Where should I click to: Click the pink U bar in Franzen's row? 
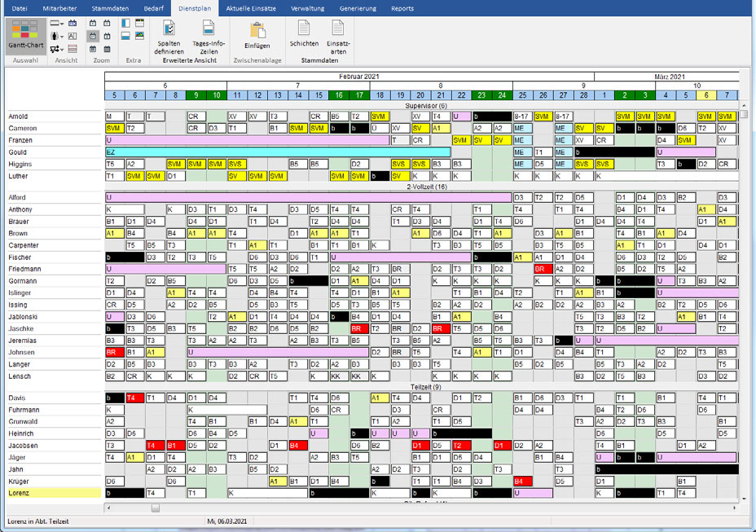click(x=248, y=140)
